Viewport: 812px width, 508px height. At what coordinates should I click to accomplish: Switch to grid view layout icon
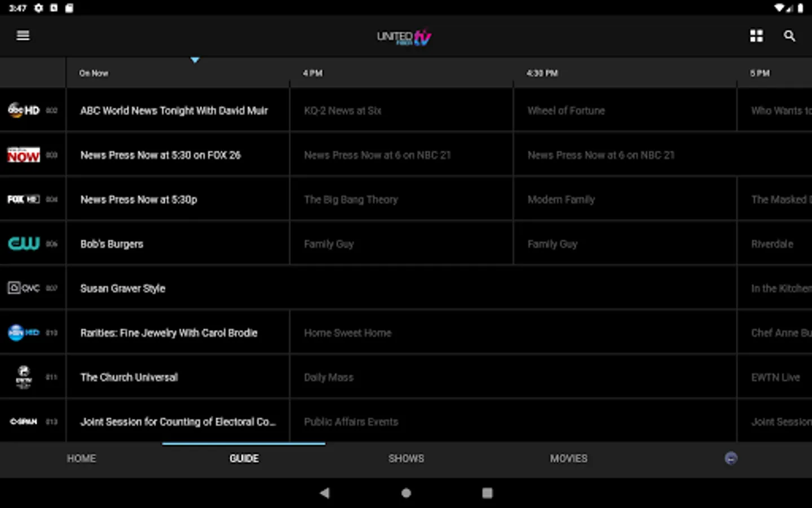756,36
